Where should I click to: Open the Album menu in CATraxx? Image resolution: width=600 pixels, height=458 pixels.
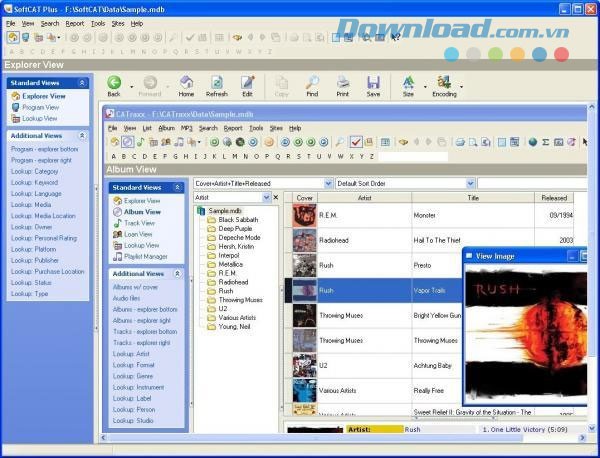point(166,128)
